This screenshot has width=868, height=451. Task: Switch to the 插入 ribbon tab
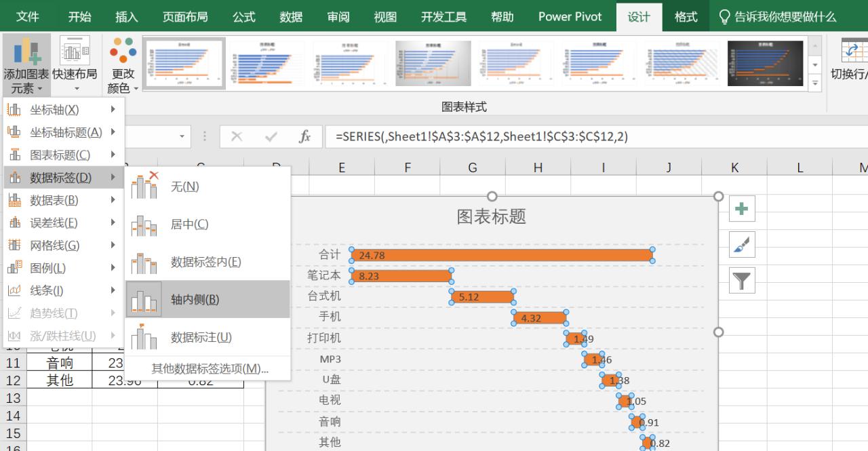pyautogui.click(x=127, y=17)
